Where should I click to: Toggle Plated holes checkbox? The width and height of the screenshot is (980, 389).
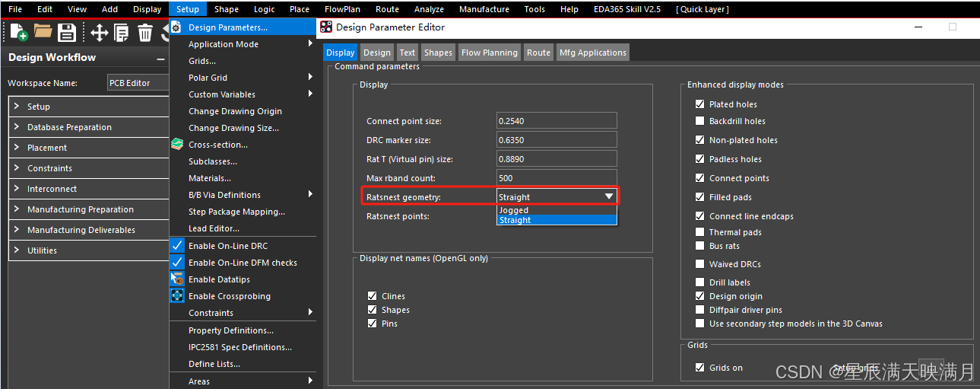700,104
